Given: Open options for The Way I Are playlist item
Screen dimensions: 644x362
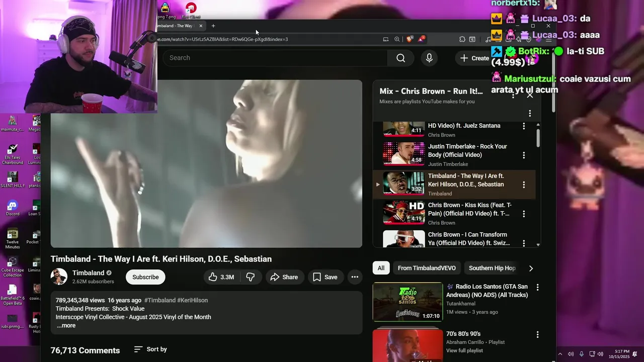Looking at the screenshot, I should [524, 185].
